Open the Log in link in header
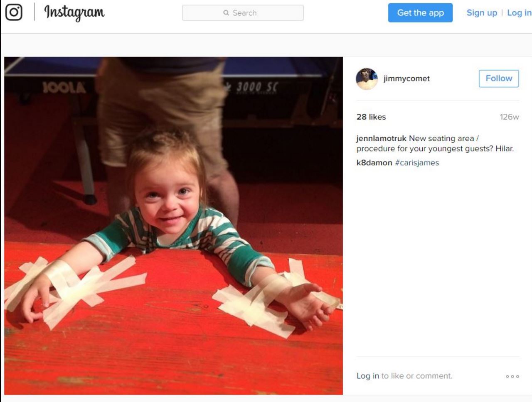This screenshot has height=402, width=532. coord(519,13)
